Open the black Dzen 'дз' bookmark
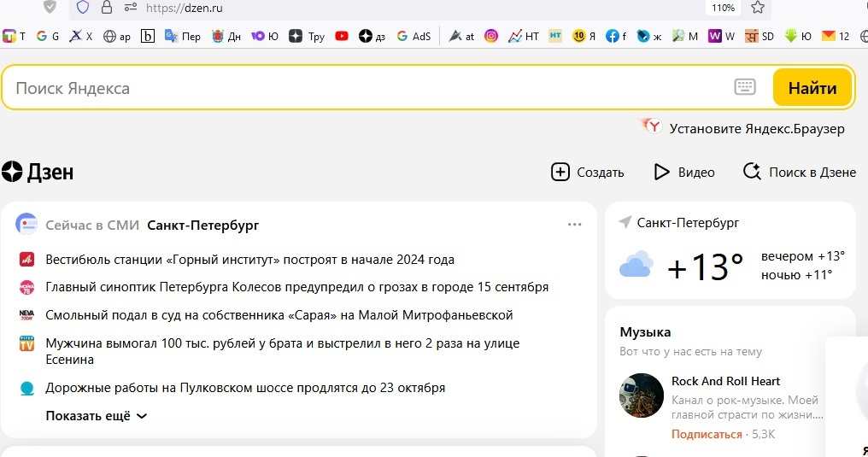Screen dimensions: 868x457 (372, 36)
